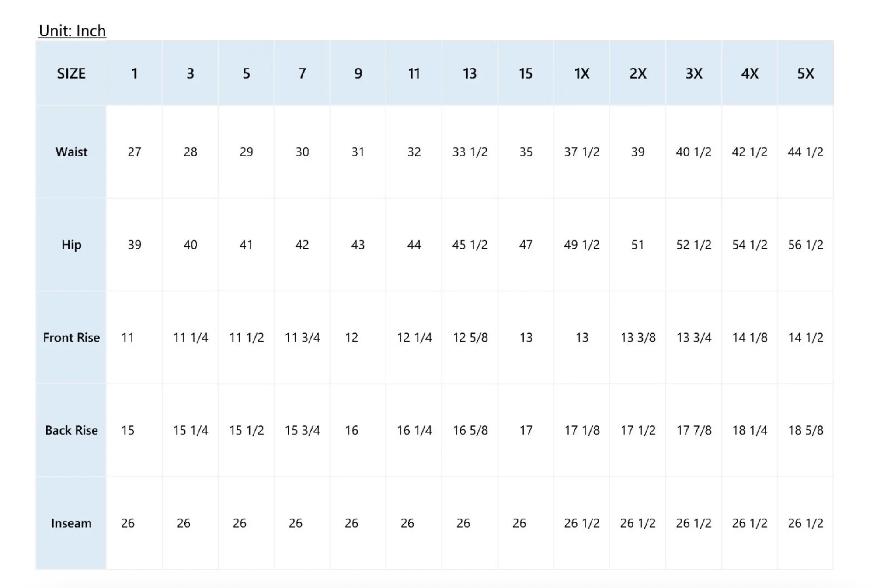Click the Inseam row label
This screenshot has width=877, height=588.
(71, 523)
